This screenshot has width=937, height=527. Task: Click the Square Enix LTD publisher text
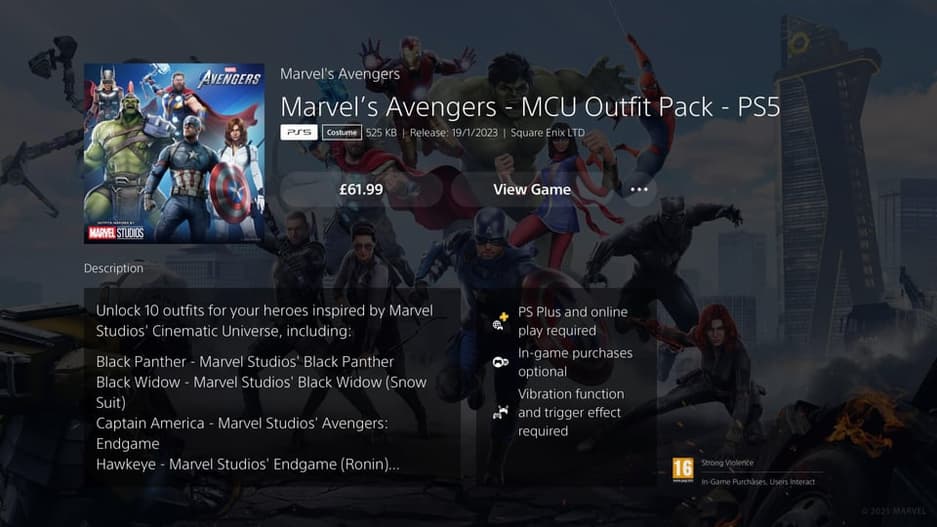(547, 133)
